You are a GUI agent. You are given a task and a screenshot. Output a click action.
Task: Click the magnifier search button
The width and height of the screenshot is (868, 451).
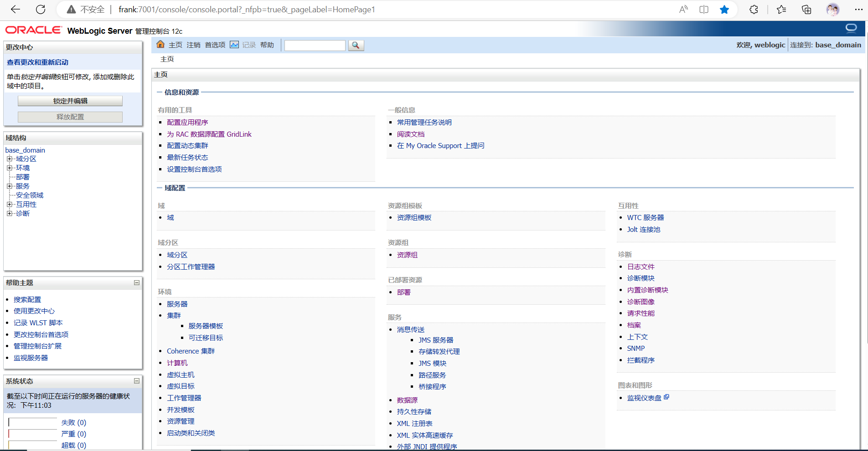click(356, 45)
